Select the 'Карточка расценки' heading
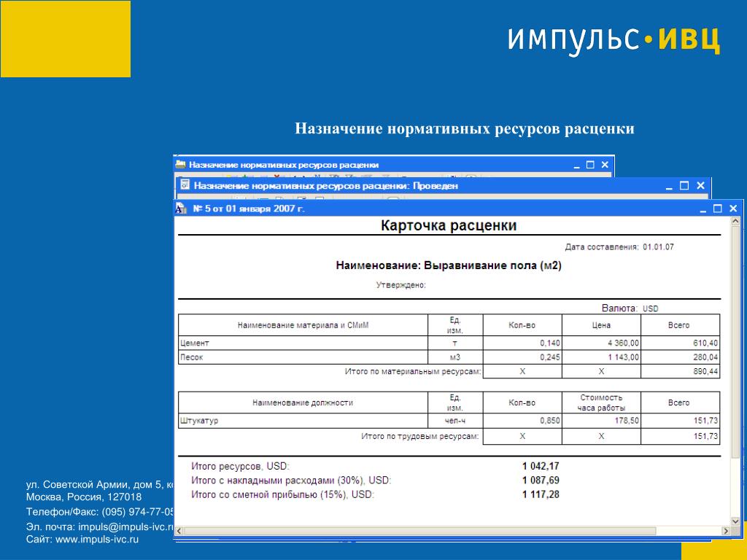The width and height of the screenshot is (747, 560). [x=449, y=225]
